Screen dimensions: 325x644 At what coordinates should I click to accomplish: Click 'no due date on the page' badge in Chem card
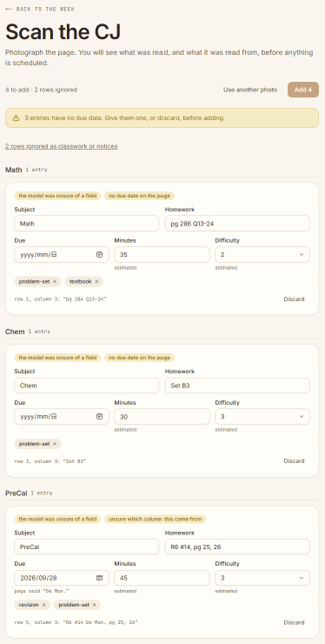click(x=140, y=358)
